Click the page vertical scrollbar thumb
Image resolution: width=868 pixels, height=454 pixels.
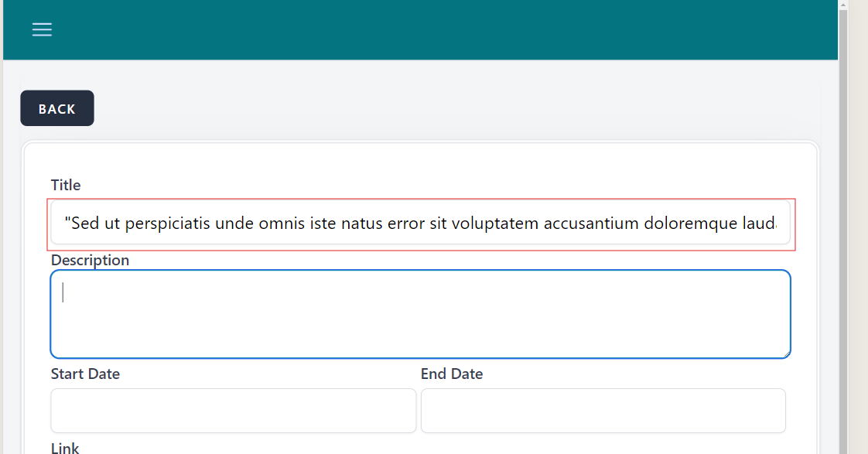click(x=843, y=232)
